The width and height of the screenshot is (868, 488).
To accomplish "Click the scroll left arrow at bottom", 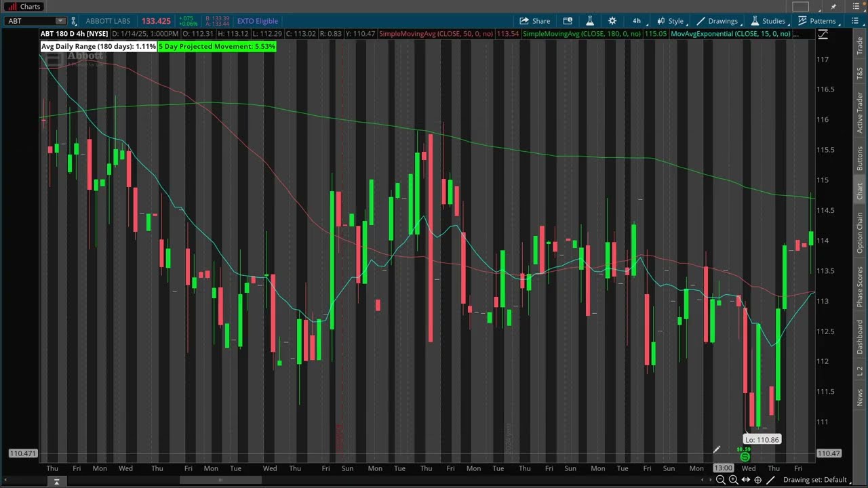I will coord(701,480).
